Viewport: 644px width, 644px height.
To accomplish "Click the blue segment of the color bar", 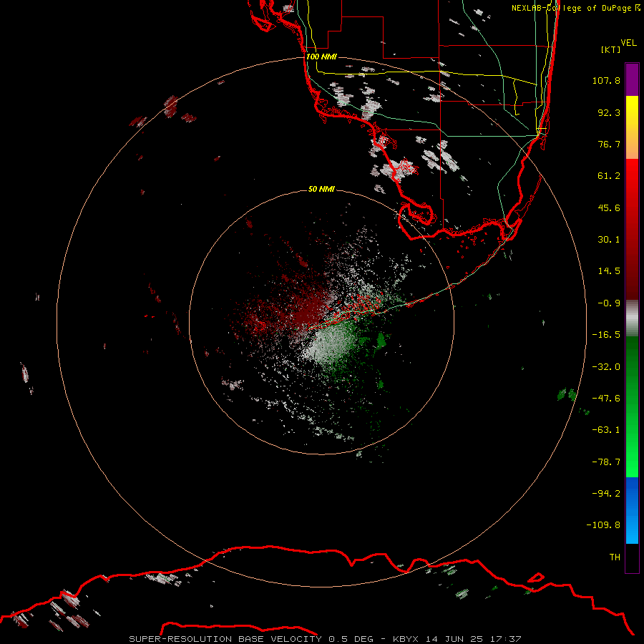I will (x=632, y=510).
